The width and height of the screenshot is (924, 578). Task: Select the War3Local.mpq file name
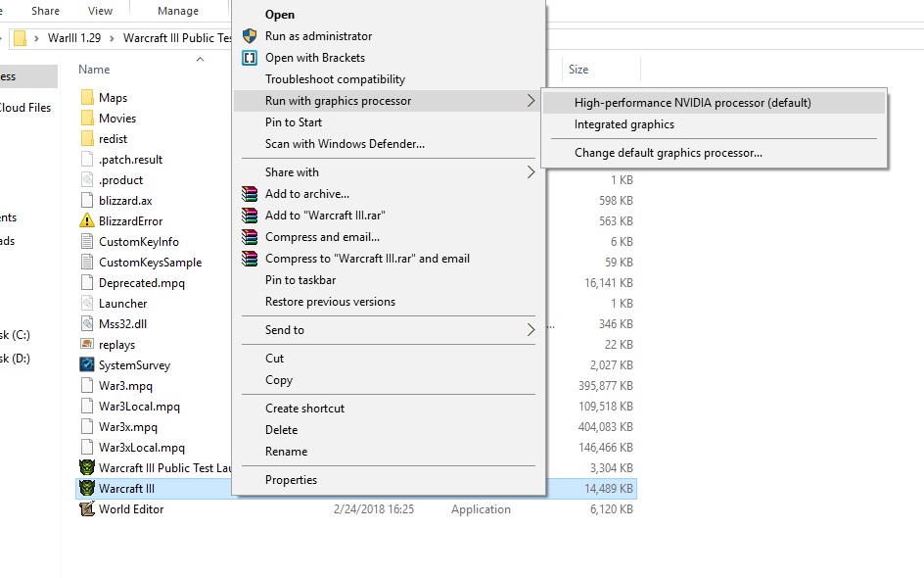(x=139, y=406)
